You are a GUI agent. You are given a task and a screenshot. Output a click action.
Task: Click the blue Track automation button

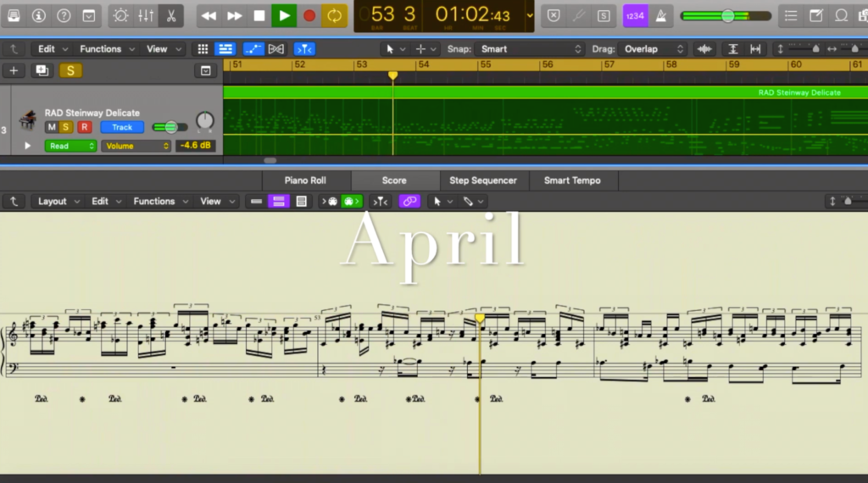point(122,127)
